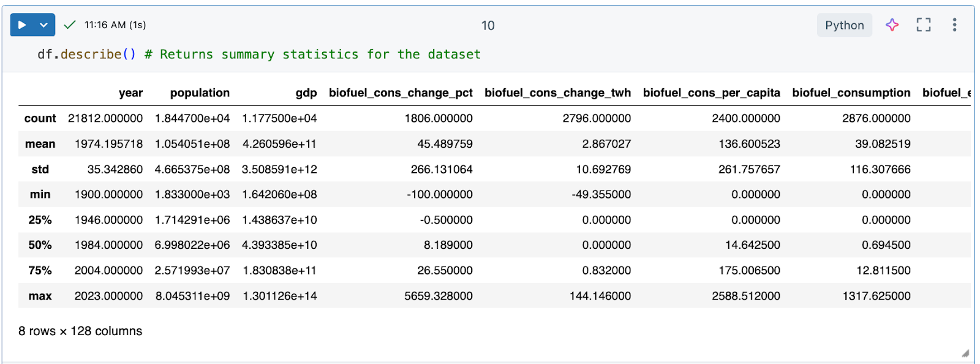Screen dimensions: 980x364
Task: Run the cell with the play button
Action: point(22,25)
